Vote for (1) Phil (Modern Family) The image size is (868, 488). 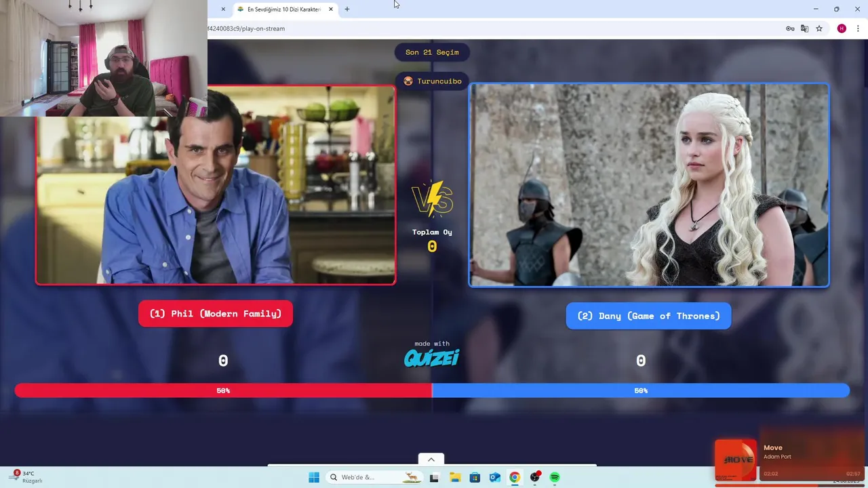click(x=216, y=314)
